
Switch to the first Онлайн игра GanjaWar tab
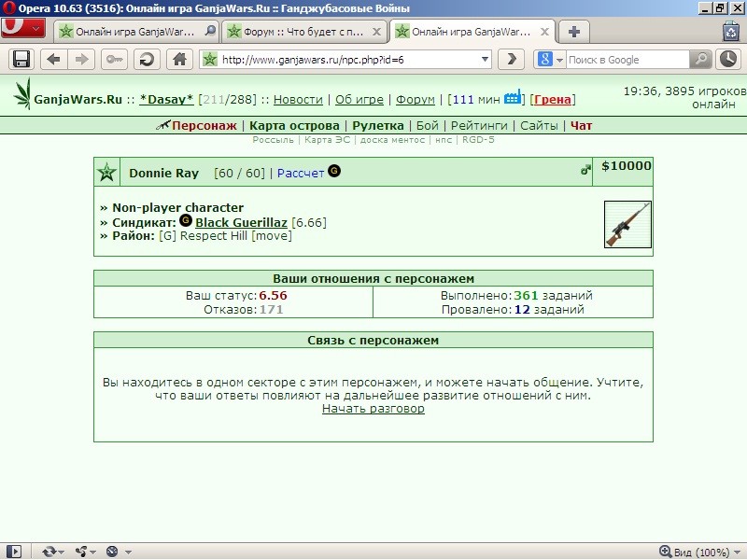(x=135, y=32)
